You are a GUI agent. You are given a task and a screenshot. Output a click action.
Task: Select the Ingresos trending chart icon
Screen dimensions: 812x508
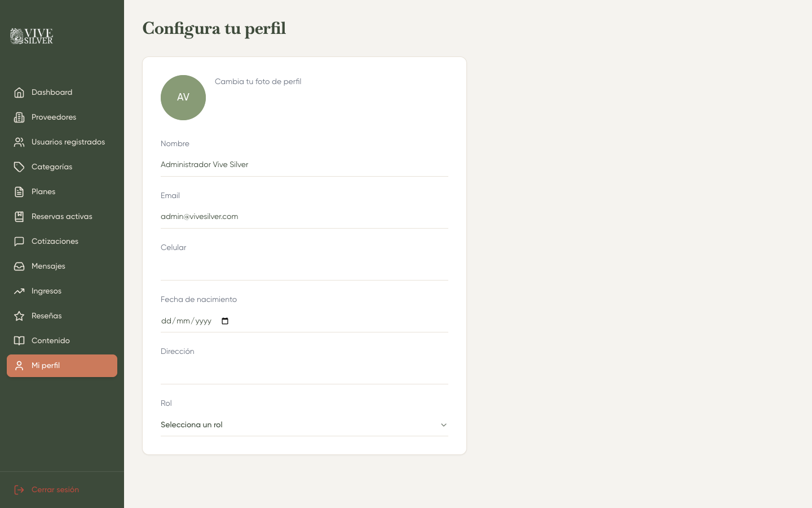pyautogui.click(x=19, y=291)
